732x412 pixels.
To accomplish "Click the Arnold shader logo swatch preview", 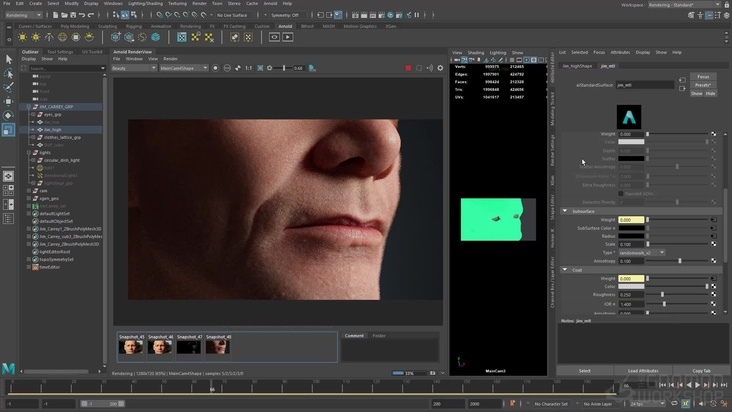I will pyautogui.click(x=629, y=117).
